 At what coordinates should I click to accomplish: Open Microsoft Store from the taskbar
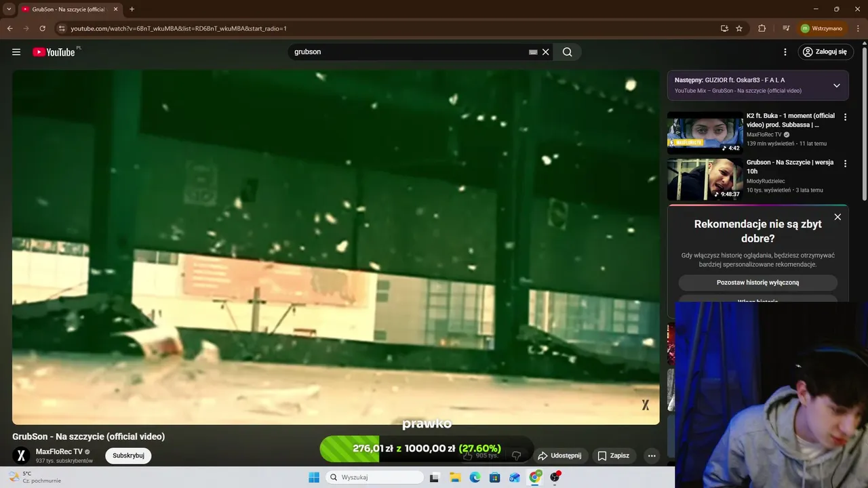click(495, 477)
